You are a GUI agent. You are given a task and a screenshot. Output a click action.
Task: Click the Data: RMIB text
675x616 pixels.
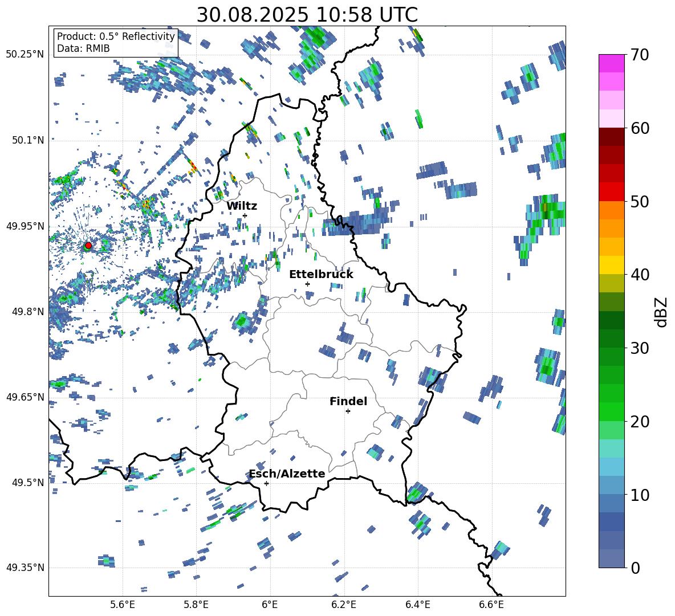(x=83, y=48)
